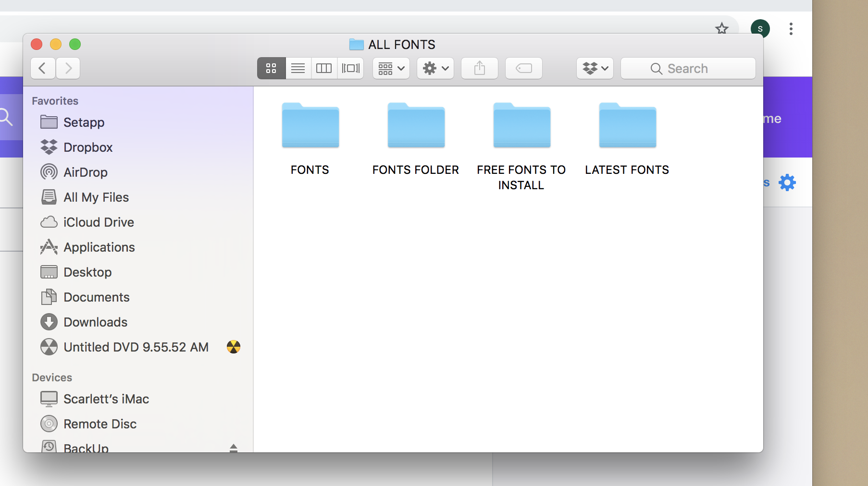Open the Action gear menu
Image resolution: width=868 pixels, height=486 pixels.
coord(435,68)
